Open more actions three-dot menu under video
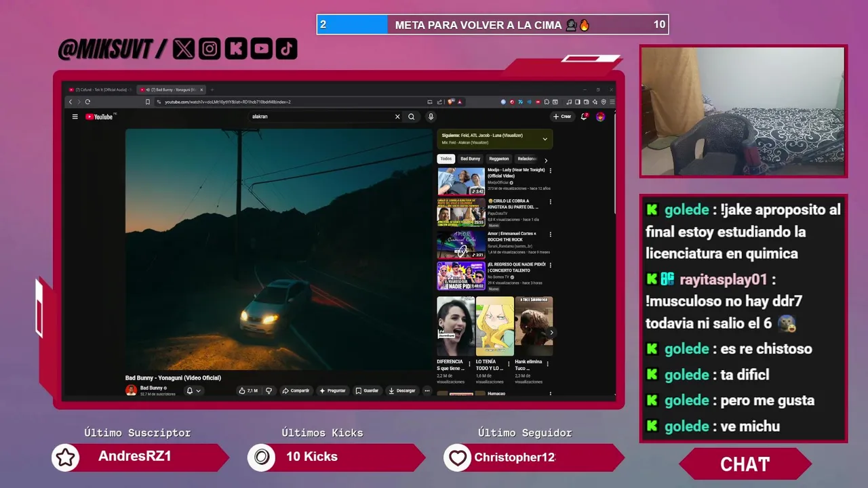The height and width of the screenshot is (488, 868). tap(427, 390)
